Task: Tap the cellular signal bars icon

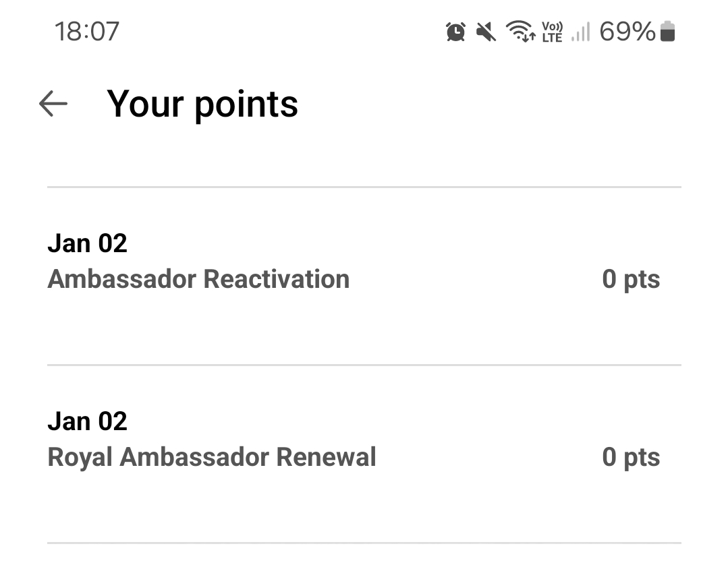Action: (x=581, y=32)
